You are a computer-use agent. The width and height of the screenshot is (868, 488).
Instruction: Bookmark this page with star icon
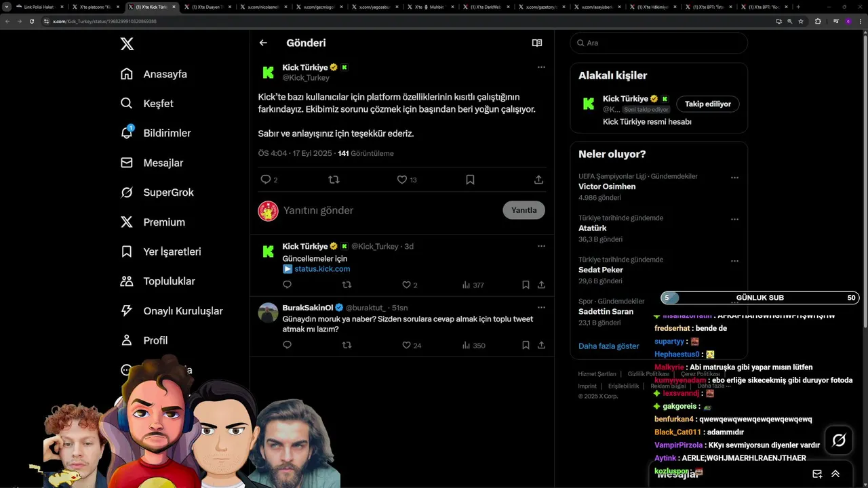pyautogui.click(x=801, y=21)
